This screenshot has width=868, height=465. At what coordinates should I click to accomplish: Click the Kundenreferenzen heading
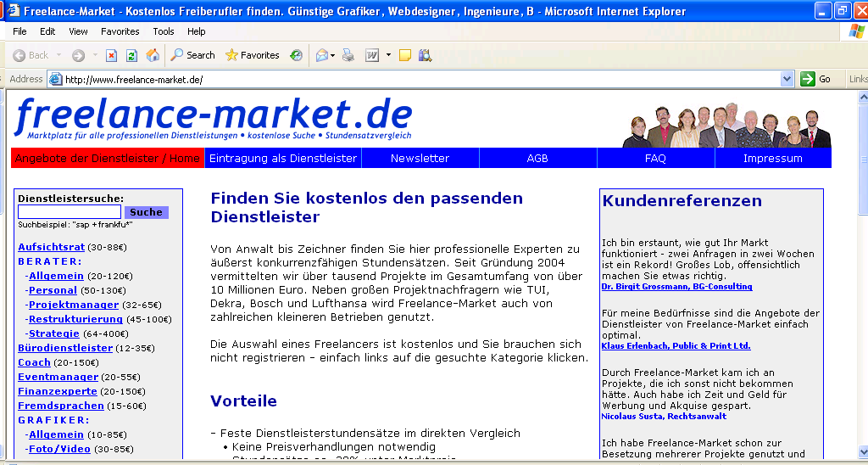pyautogui.click(x=682, y=200)
